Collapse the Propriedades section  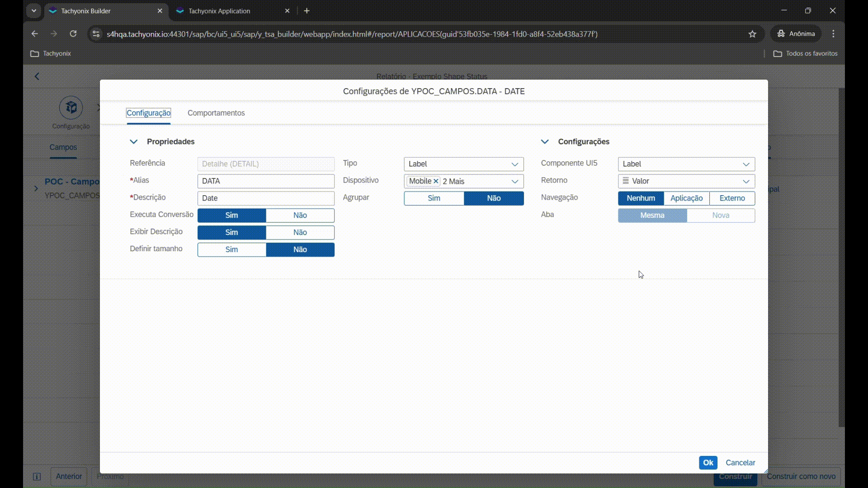pos(134,142)
